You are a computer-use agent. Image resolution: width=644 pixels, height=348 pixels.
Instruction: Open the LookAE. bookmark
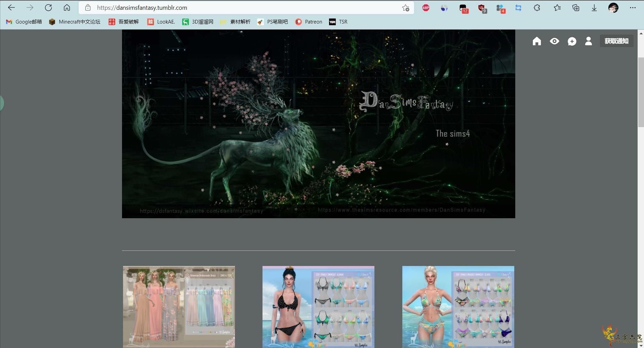(x=161, y=22)
